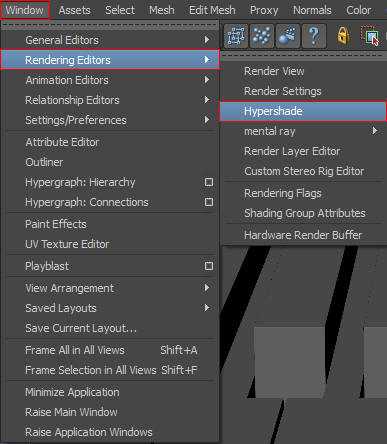Open option box for Hypergraph: Connections
The height and width of the screenshot is (444, 387).
tap(209, 202)
